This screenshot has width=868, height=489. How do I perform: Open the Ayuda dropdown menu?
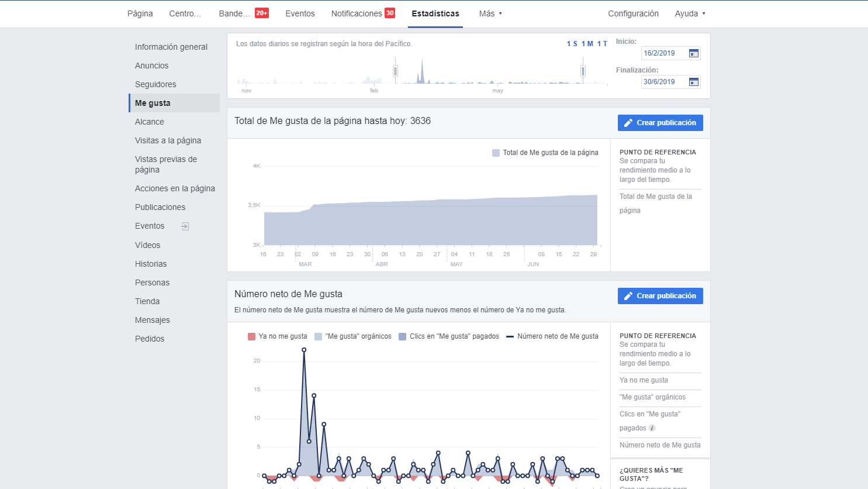click(690, 13)
